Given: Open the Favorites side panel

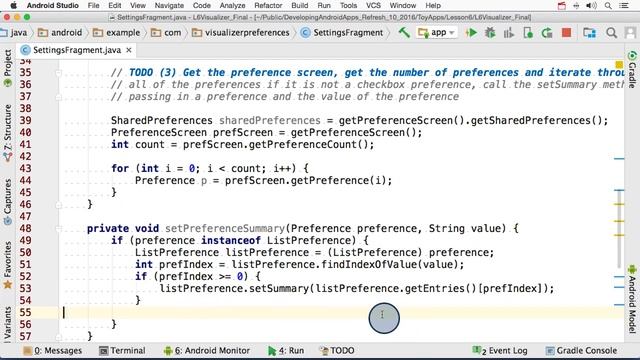Looking at the screenshot, I should click(7, 265).
